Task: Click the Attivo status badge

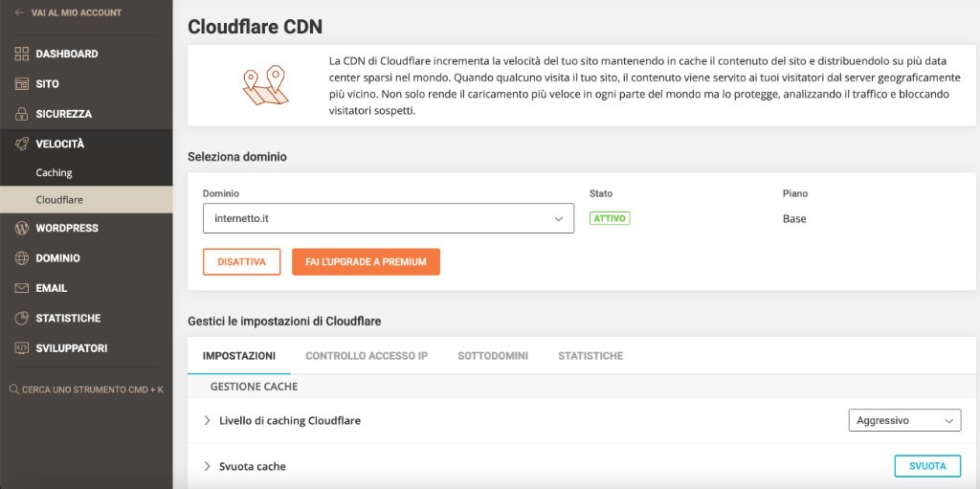Action: click(x=610, y=218)
